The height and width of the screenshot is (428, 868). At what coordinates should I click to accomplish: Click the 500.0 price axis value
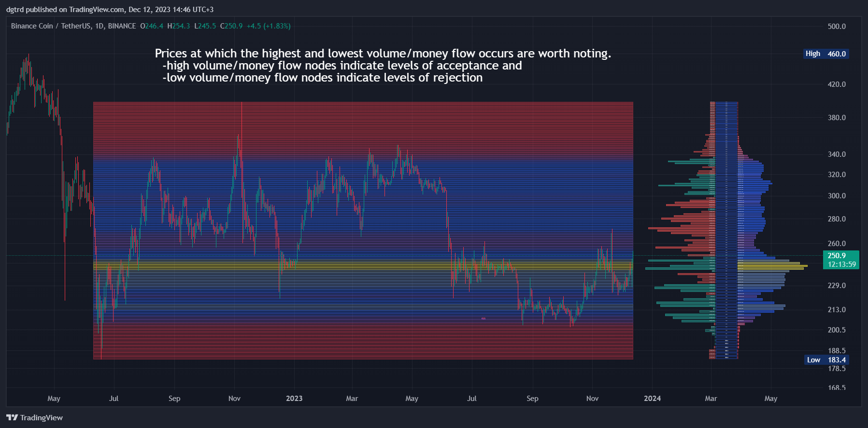(x=837, y=27)
